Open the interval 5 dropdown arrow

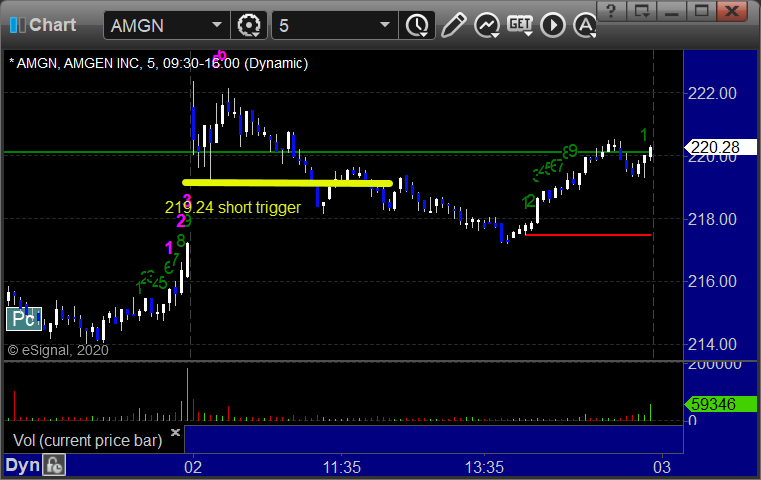point(385,25)
